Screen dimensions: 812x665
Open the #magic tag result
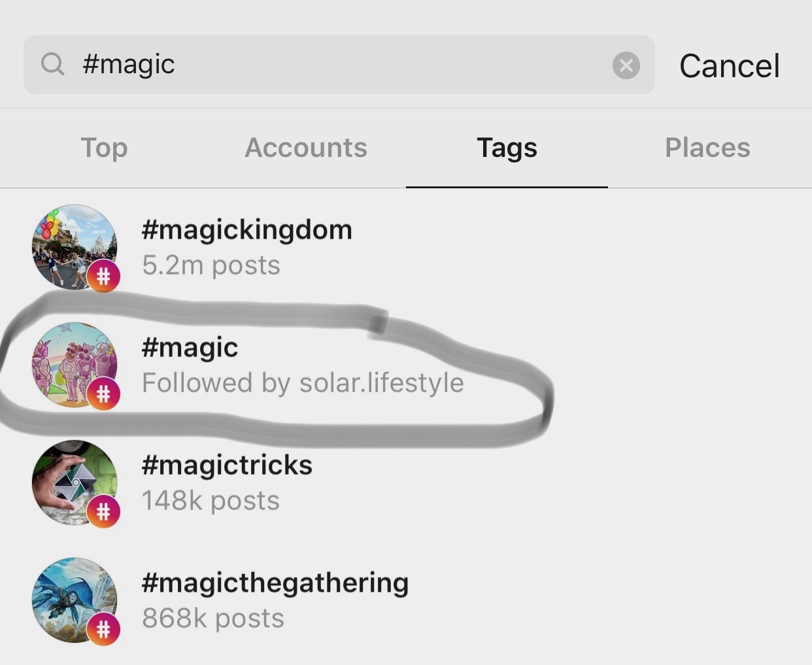(x=406, y=364)
